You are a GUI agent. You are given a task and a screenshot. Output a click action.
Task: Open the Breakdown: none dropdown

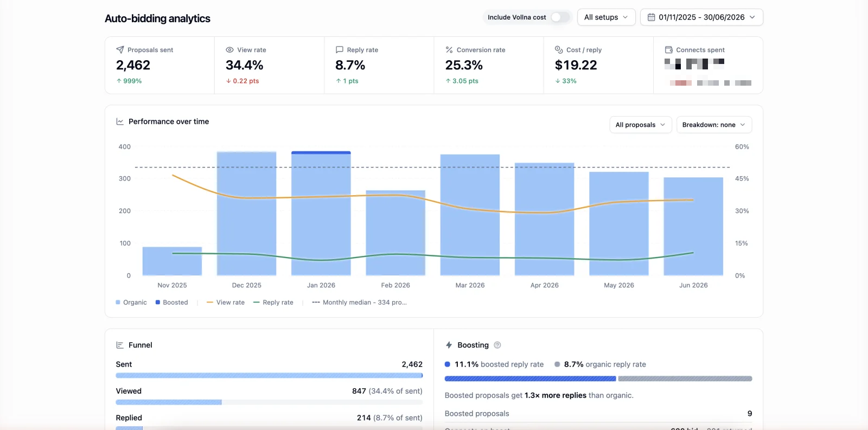click(714, 125)
